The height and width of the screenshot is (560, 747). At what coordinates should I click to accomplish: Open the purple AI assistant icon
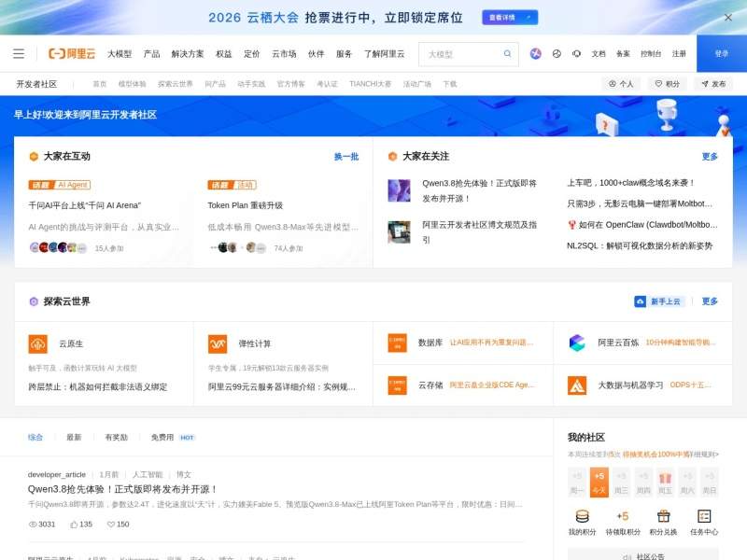[535, 54]
